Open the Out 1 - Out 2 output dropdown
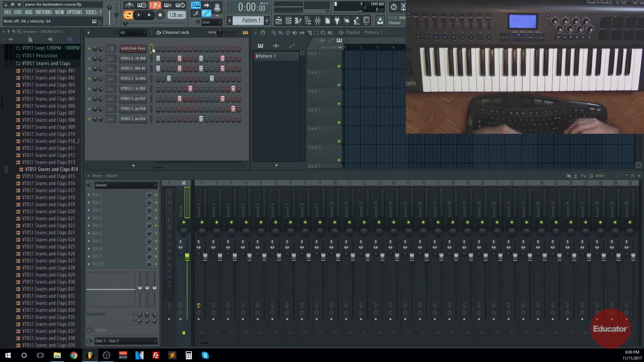 click(x=125, y=341)
